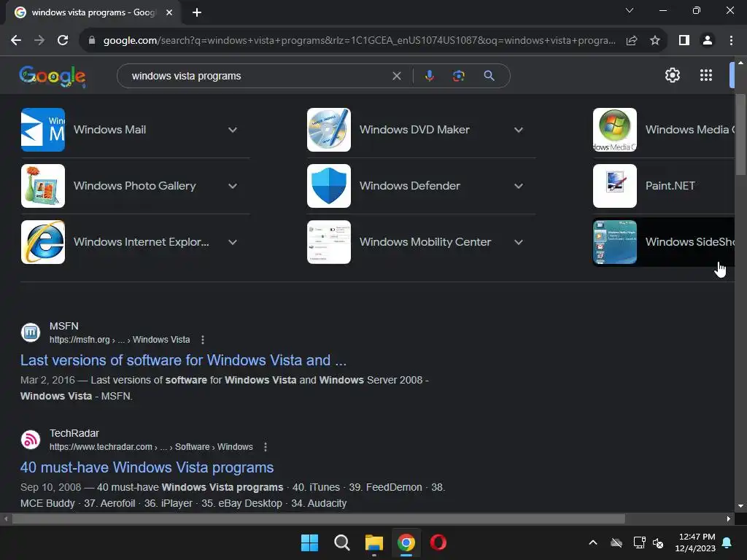Open the taskbar clock and date

(x=694, y=542)
